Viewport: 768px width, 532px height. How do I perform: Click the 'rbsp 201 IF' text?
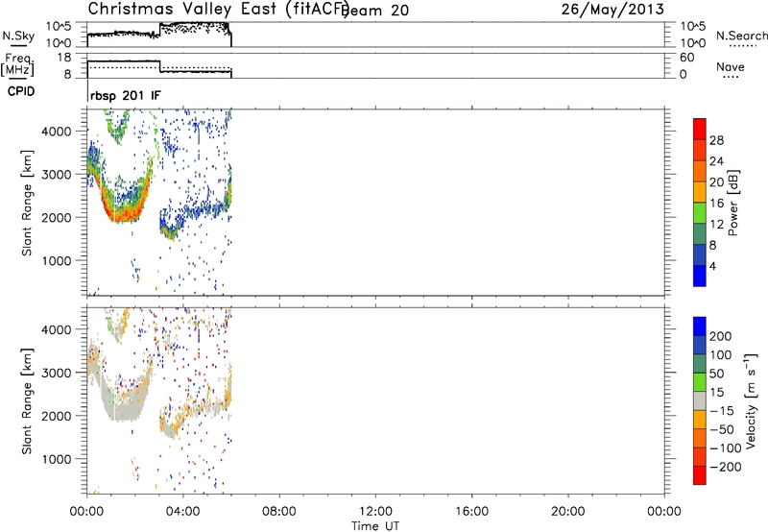(126, 95)
